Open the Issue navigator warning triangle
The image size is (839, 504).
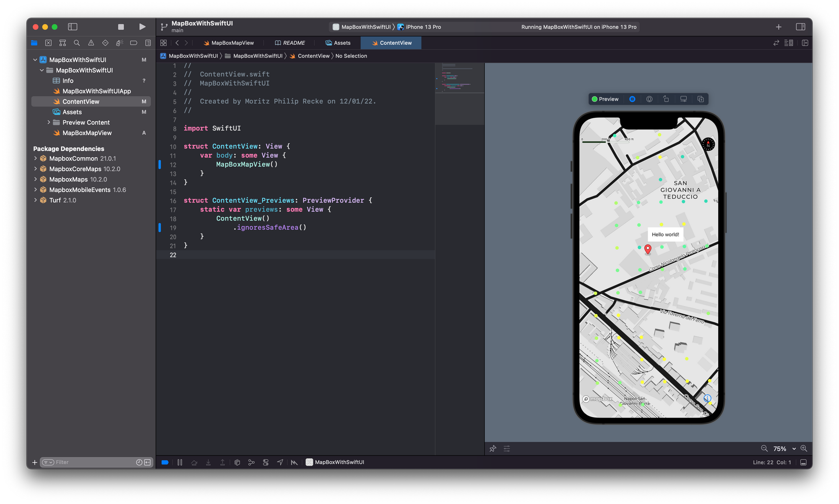click(x=91, y=43)
